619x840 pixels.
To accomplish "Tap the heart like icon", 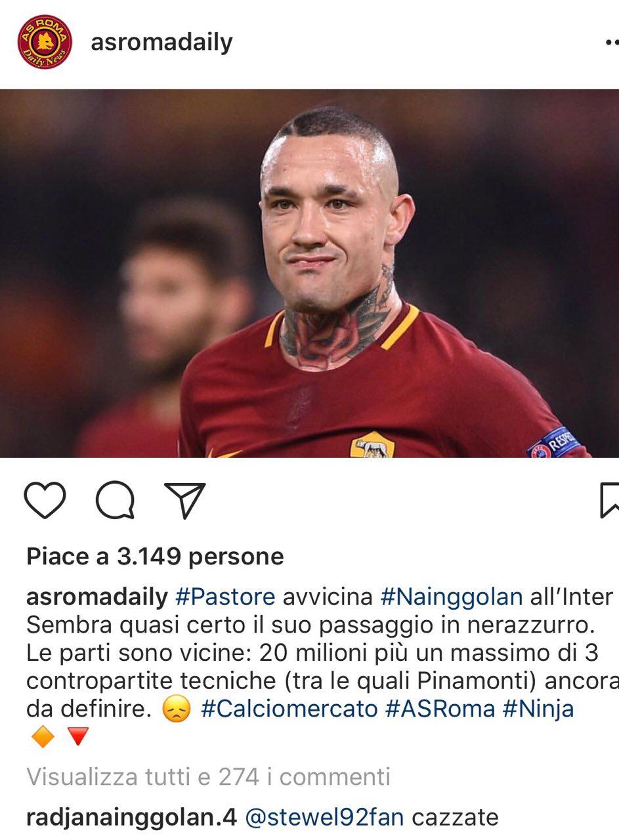I will [45, 501].
